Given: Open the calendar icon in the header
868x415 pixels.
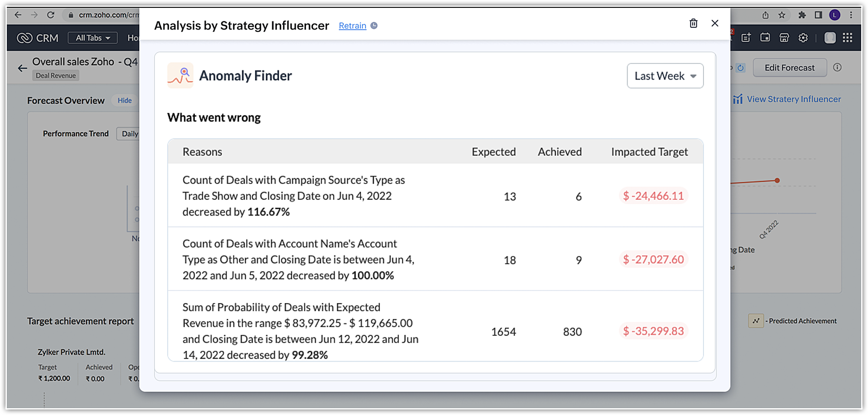Looking at the screenshot, I should tap(765, 38).
